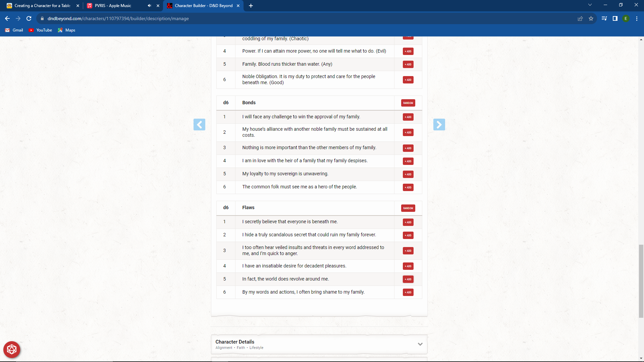Open YouTube from the bookmarks bar
This screenshot has height=362, width=644.
pyautogui.click(x=40, y=30)
